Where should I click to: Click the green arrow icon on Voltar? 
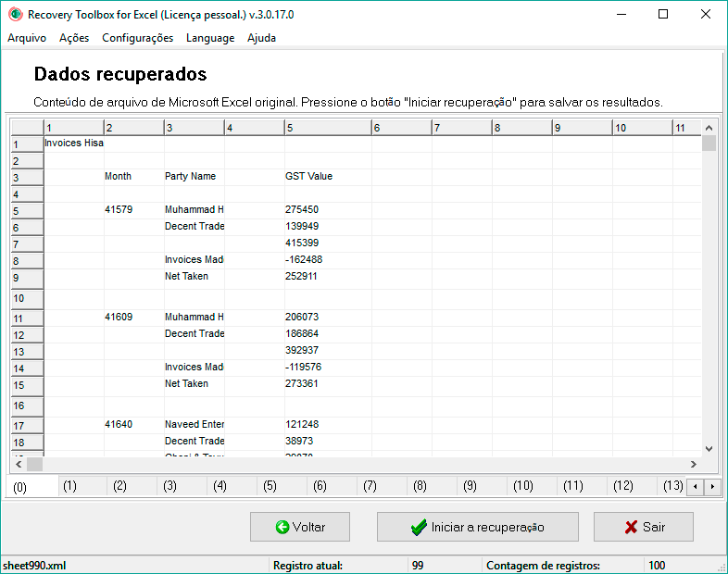[282, 528]
